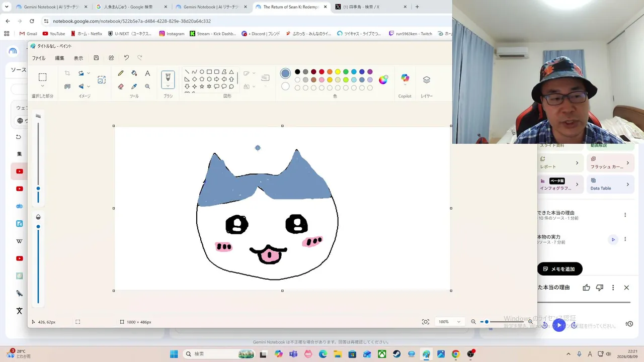Go back in the browser
This screenshot has height=362, width=644.
click(x=8, y=21)
